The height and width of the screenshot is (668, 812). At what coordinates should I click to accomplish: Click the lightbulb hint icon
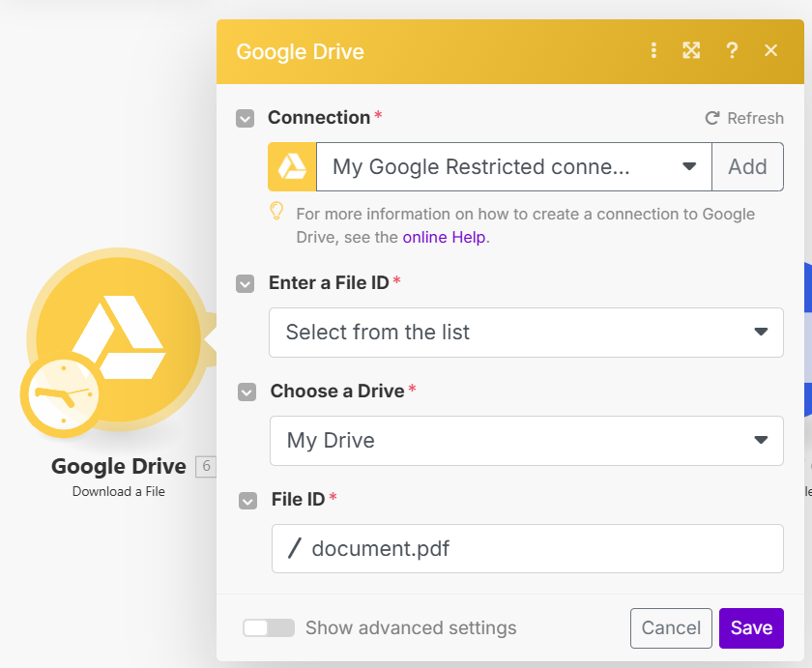click(276, 212)
